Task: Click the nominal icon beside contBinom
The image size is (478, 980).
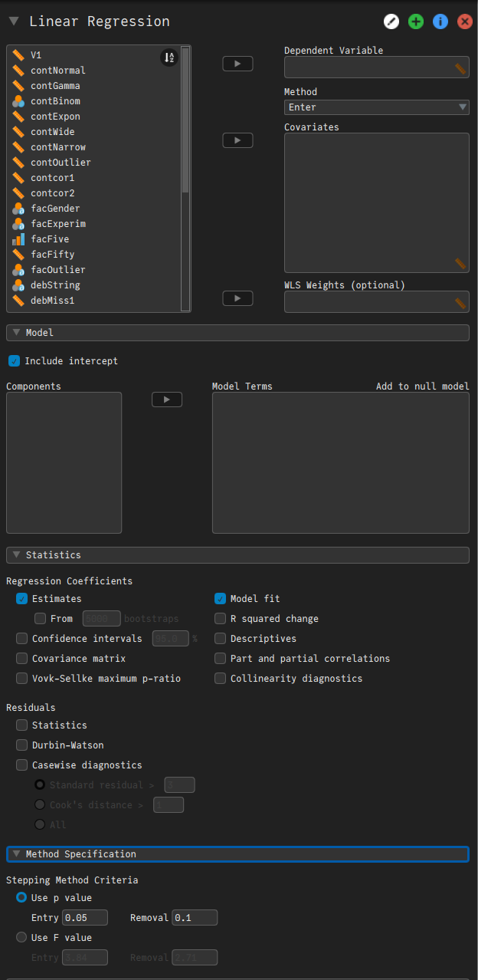Action: pos(18,100)
